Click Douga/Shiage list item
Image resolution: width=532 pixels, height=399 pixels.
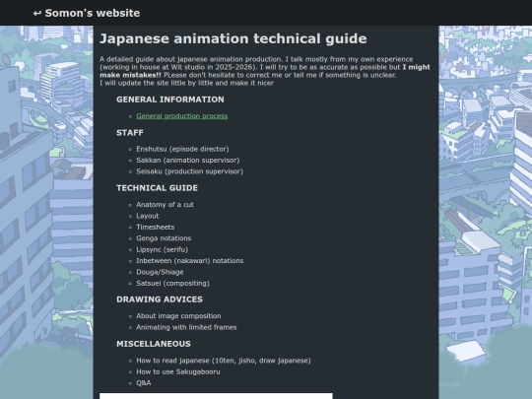pyautogui.click(x=160, y=272)
